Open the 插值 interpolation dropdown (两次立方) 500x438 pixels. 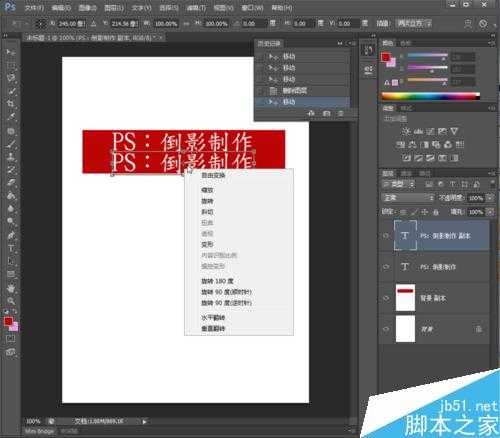click(414, 24)
